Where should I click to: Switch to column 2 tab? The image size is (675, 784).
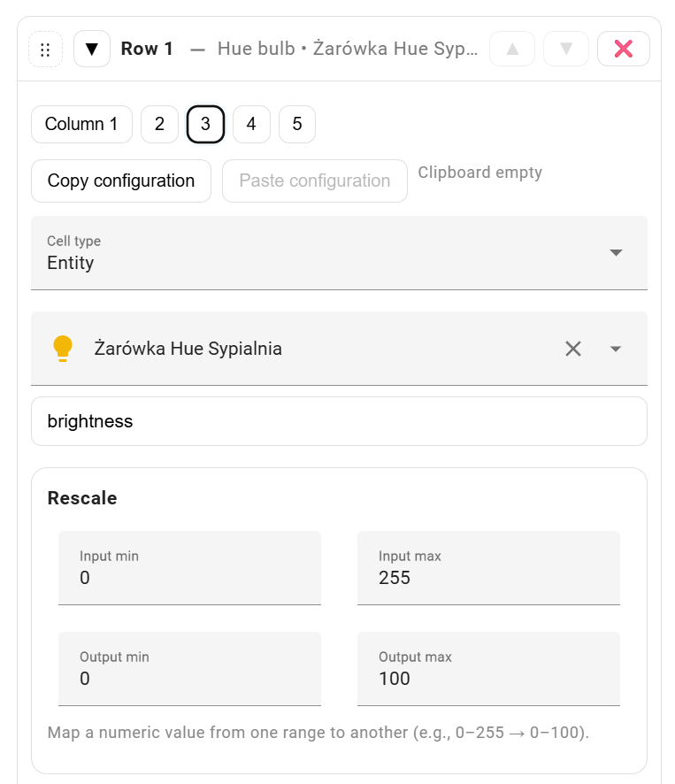point(159,125)
